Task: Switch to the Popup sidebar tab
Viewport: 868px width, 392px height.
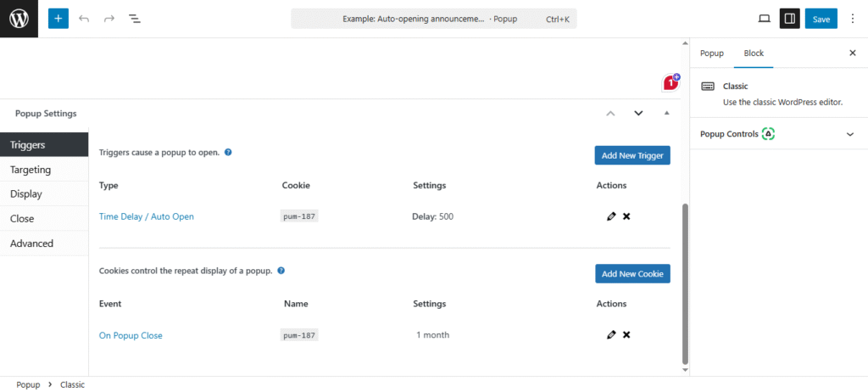Action: pos(711,53)
